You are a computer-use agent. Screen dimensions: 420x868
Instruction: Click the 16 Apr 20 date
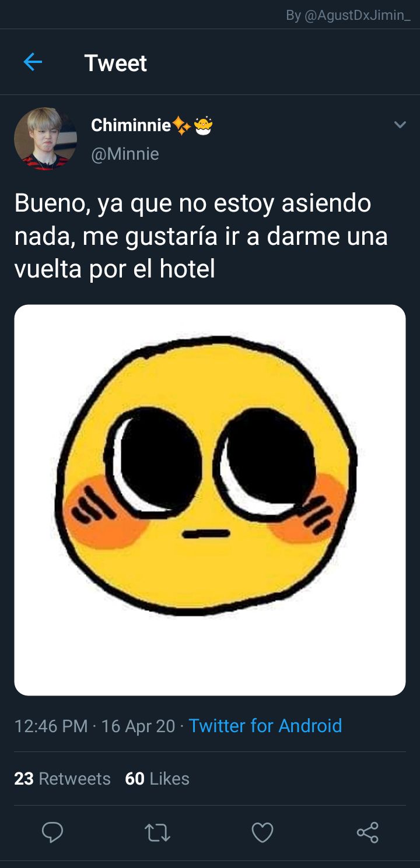(138, 726)
